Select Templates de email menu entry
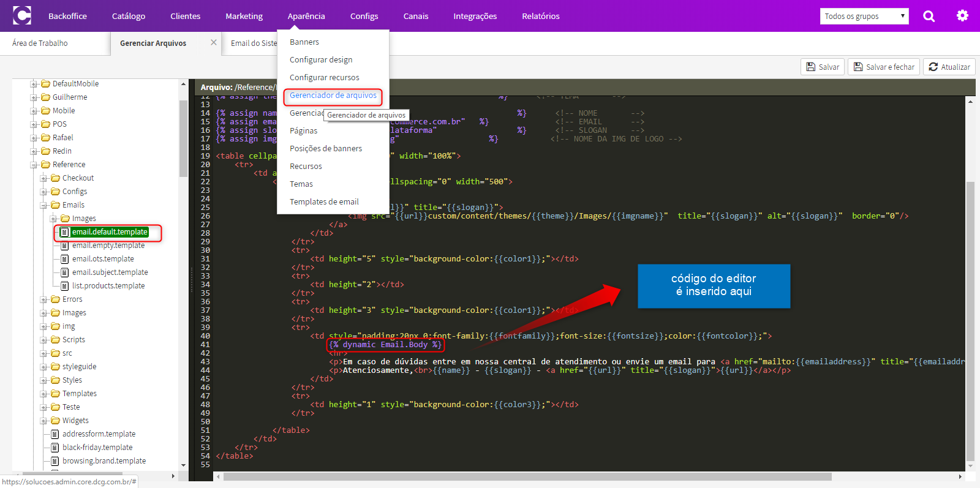Screen dimensions: 980x488 [x=324, y=202]
